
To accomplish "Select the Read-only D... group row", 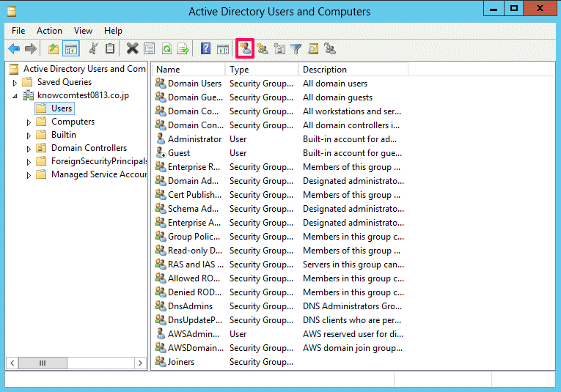I will pyautogui.click(x=279, y=251).
